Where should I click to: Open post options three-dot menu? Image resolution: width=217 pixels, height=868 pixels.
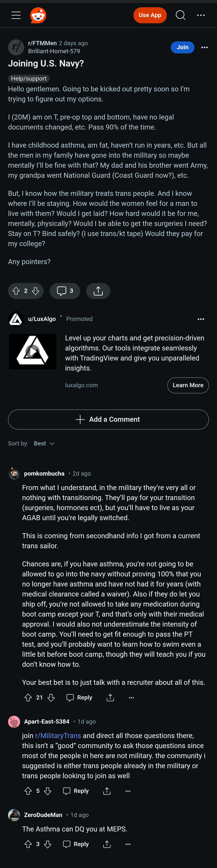click(204, 48)
